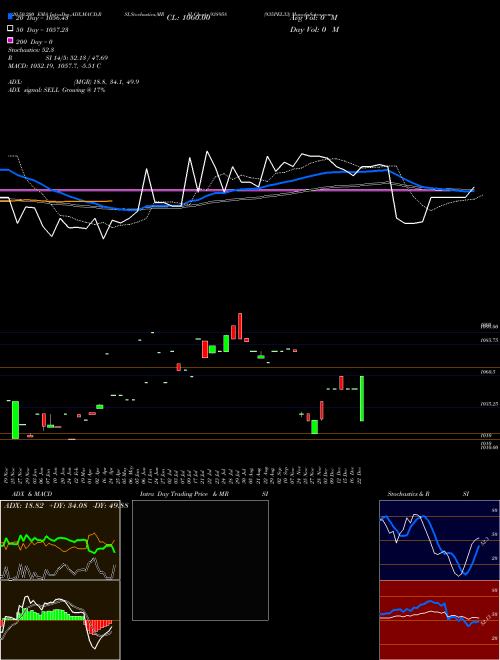
Task: Click the "Intra Day Trading Price & MRSI" title
Action: 204,494
